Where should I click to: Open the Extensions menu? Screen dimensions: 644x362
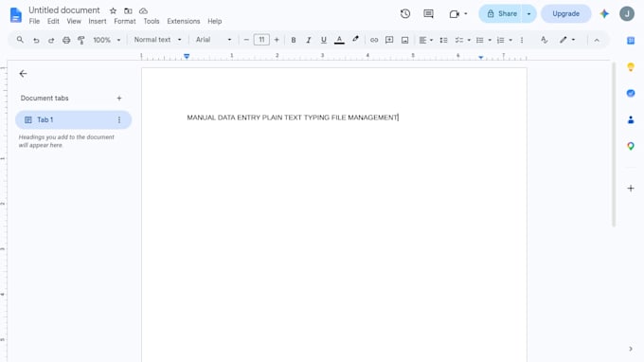point(183,22)
